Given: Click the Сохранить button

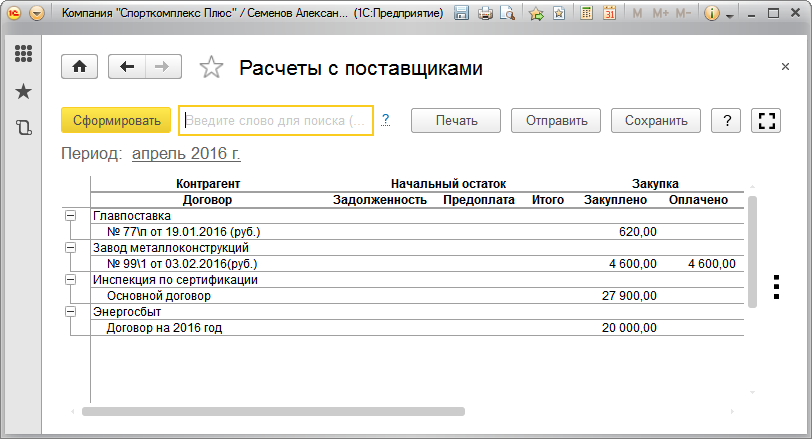Looking at the screenshot, I should [656, 121].
